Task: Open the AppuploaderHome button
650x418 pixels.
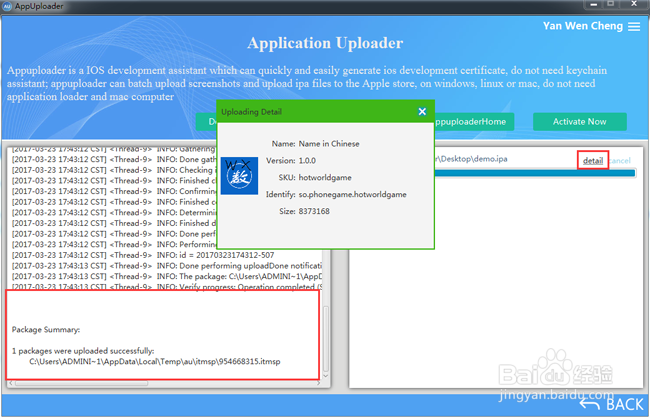Action: pos(474,122)
